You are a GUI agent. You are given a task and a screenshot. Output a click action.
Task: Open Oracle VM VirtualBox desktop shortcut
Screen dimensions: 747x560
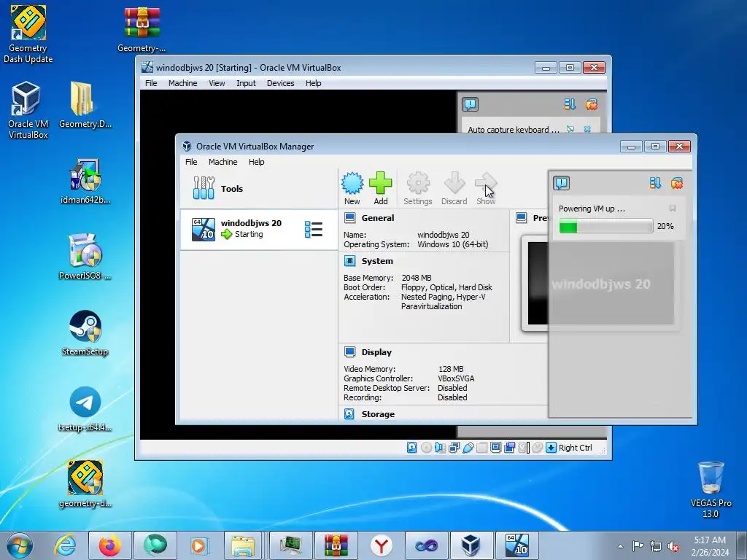coord(28,111)
